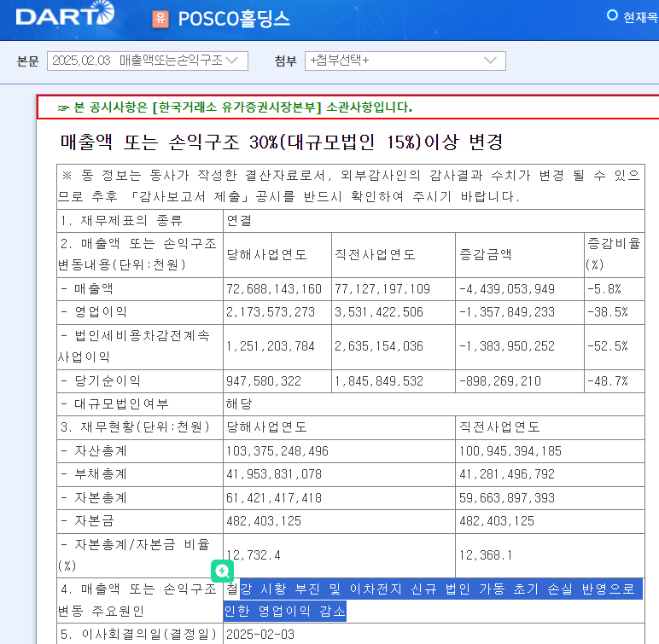Click the 자본금 row label
659x644 pixels.
coord(87,521)
